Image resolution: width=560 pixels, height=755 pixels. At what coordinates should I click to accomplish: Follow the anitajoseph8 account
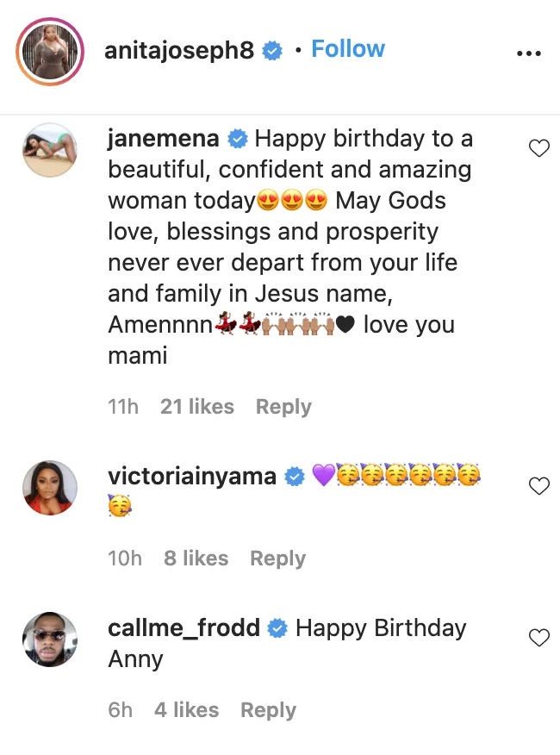pos(348,50)
